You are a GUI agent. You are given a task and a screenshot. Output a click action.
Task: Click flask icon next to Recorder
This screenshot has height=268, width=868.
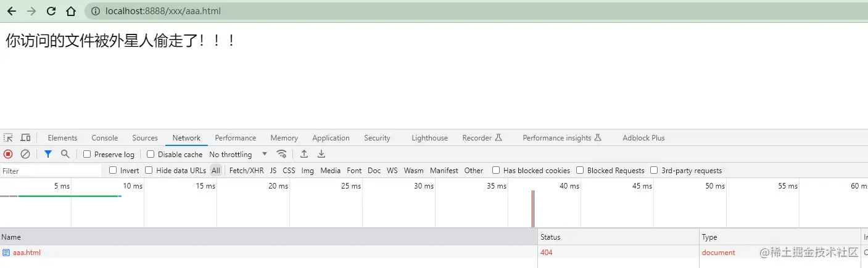(x=498, y=138)
